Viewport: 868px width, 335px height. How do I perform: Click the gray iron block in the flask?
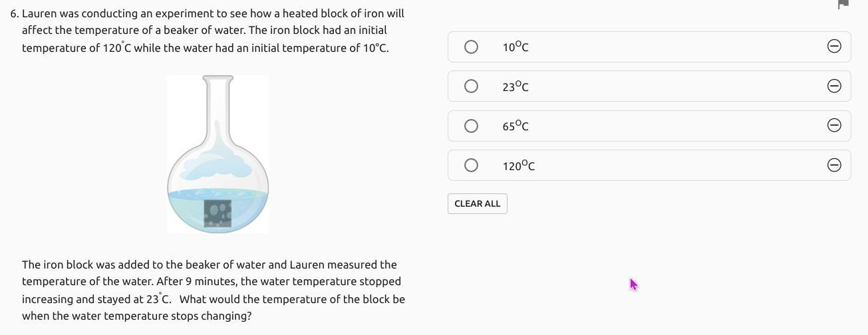tap(217, 213)
